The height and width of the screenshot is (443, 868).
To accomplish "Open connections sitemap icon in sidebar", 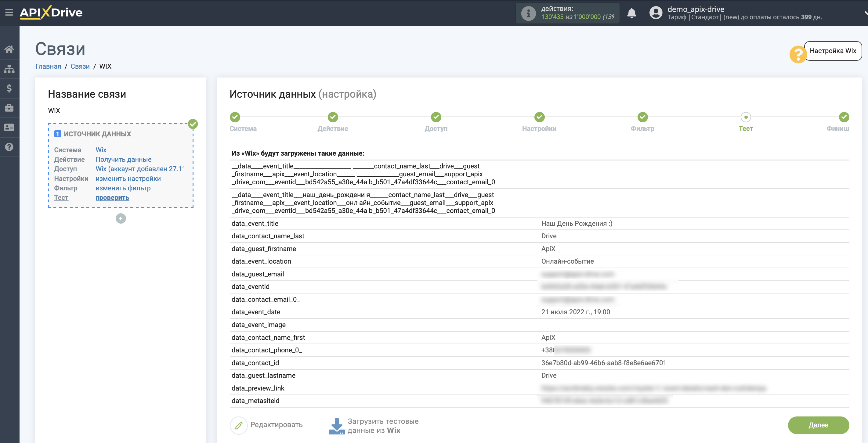I will point(9,69).
